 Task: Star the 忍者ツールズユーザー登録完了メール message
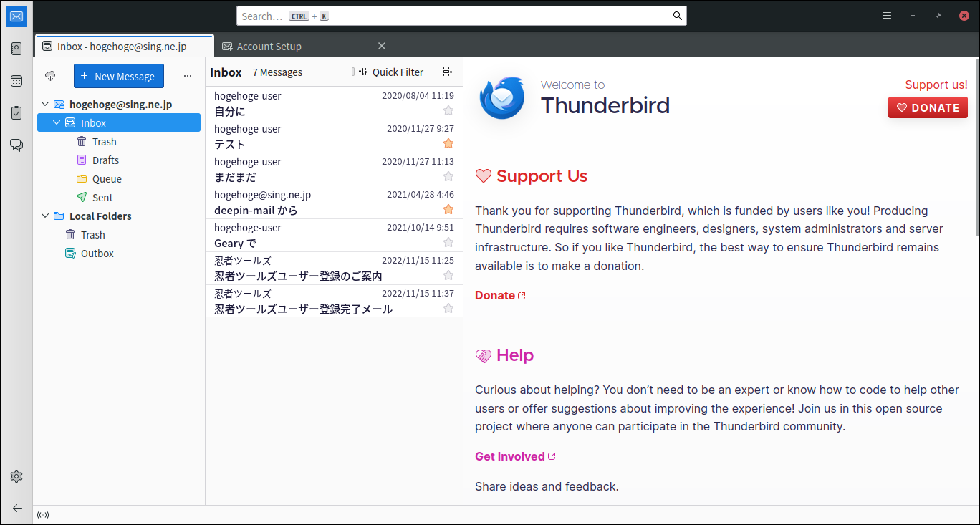click(448, 308)
